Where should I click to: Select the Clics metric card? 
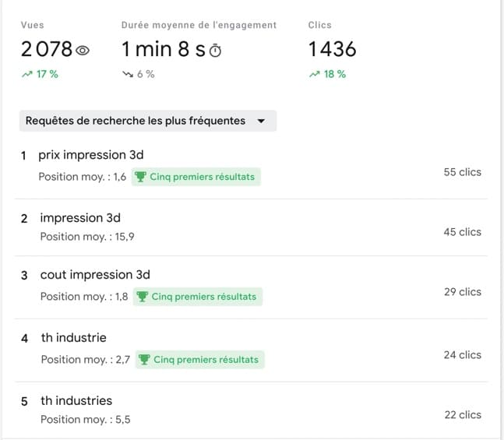[x=332, y=49]
